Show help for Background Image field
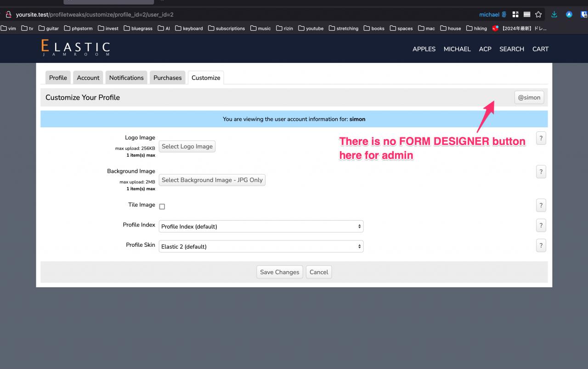The width and height of the screenshot is (588, 369). [541, 172]
